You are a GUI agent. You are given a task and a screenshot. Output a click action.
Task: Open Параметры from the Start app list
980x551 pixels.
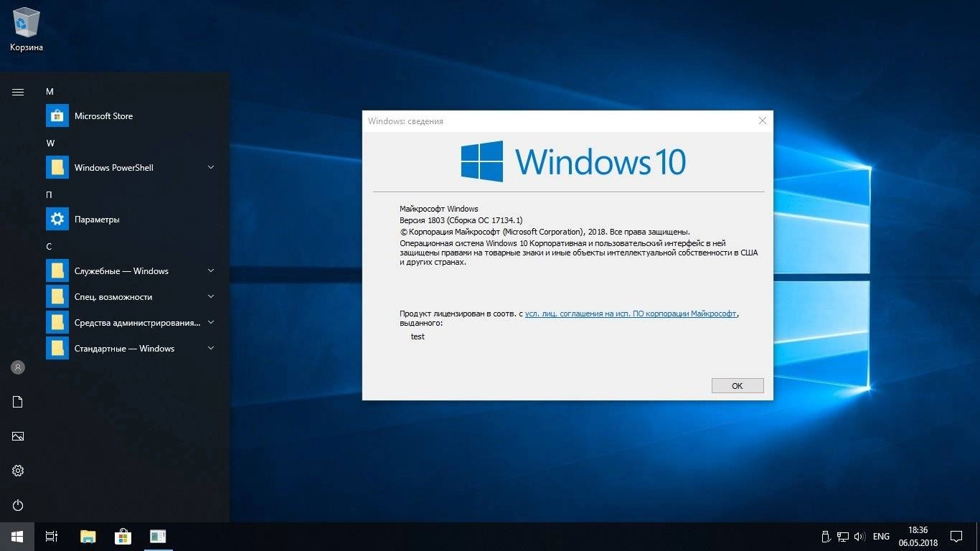131,219
